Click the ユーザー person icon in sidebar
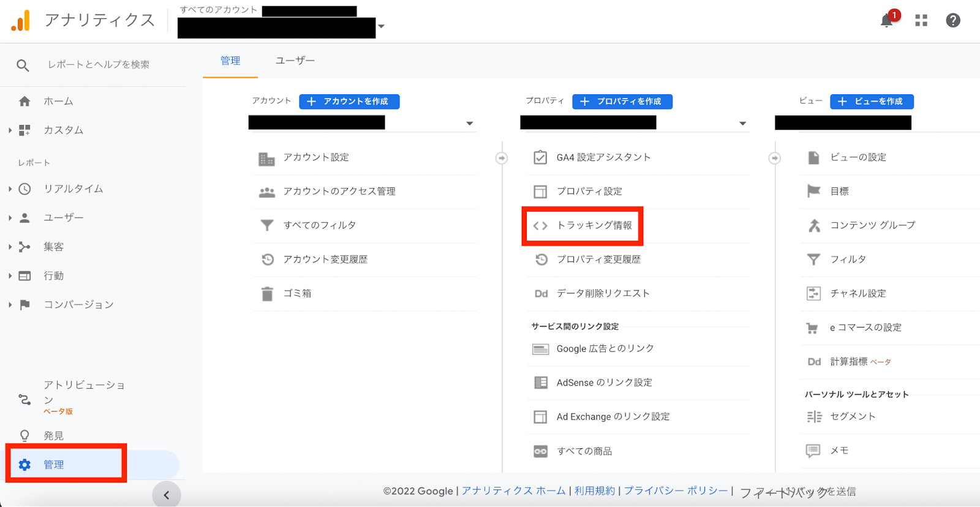Screen dimensions: 980x507 24,217
